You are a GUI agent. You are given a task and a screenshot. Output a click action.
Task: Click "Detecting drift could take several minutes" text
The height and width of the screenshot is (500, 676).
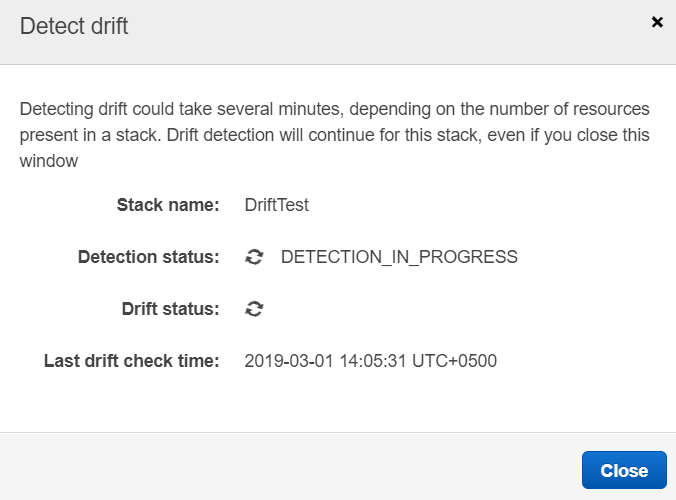200,108
